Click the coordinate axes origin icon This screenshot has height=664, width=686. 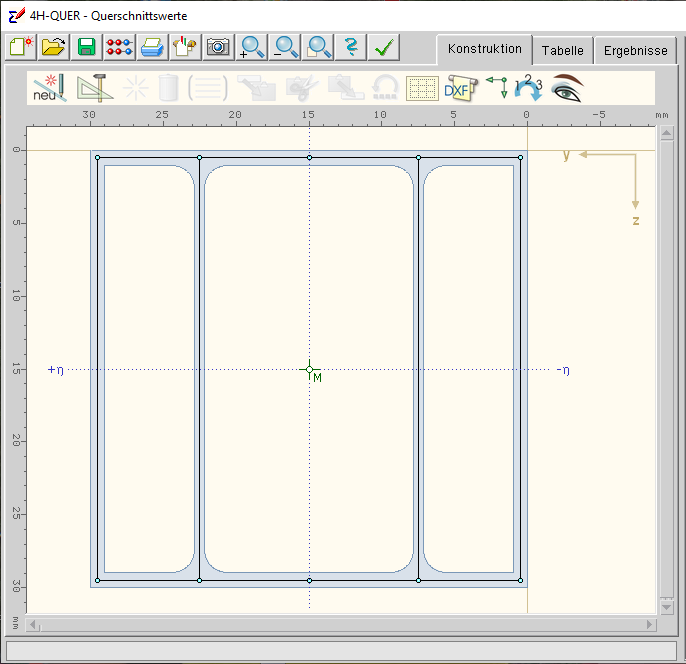point(496,88)
